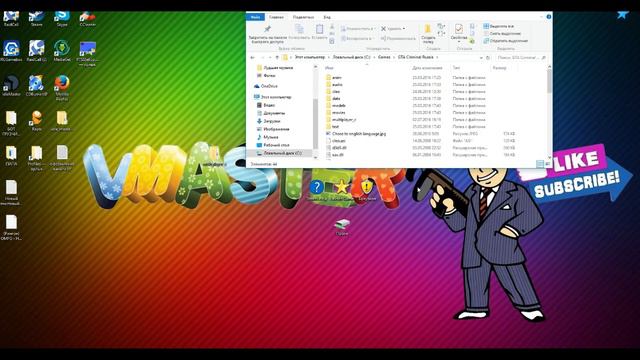
Task: Select the eax.dll file
Action: [x=335, y=155]
